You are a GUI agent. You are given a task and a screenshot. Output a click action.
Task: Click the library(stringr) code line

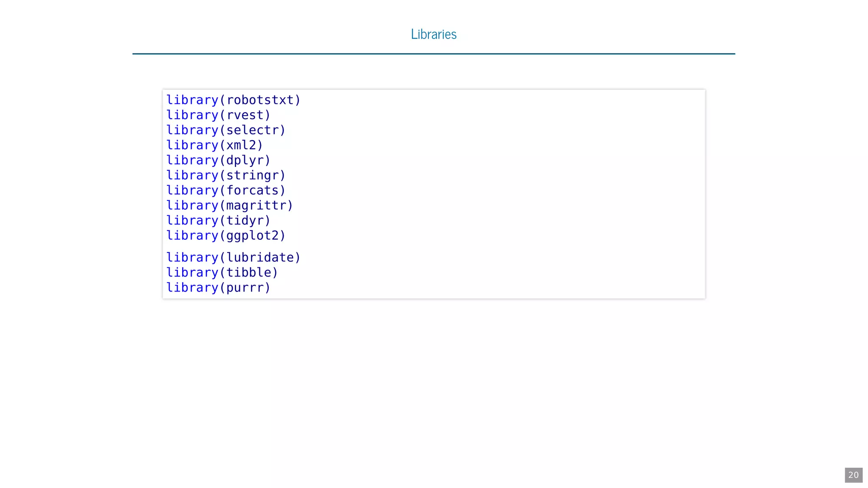coord(225,175)
